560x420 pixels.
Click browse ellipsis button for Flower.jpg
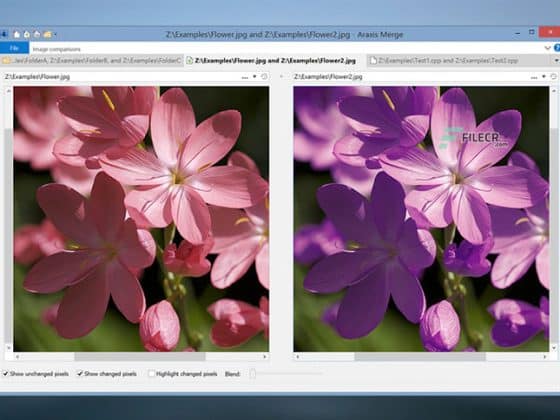245,77
